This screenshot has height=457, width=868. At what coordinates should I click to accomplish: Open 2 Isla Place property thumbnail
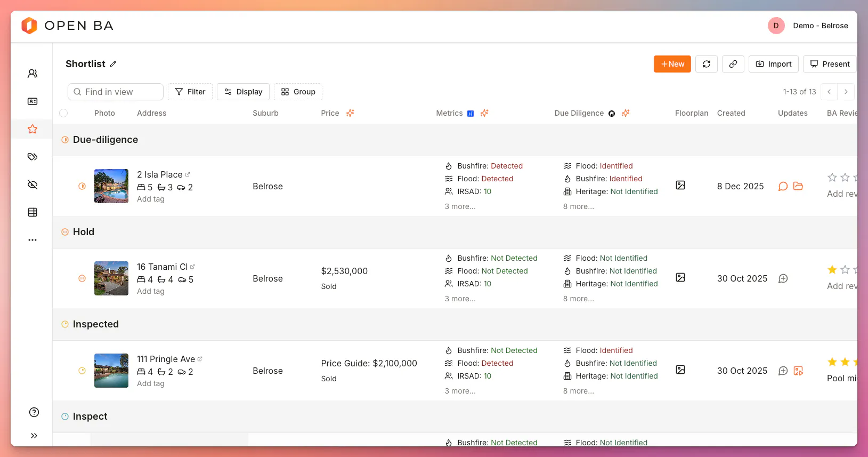(x=111, y=186)
